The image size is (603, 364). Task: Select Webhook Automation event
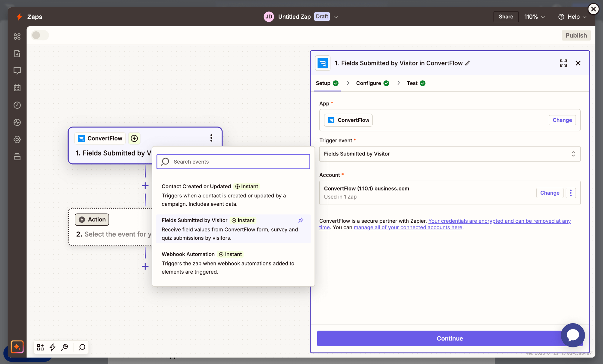(x=233, y=263)
